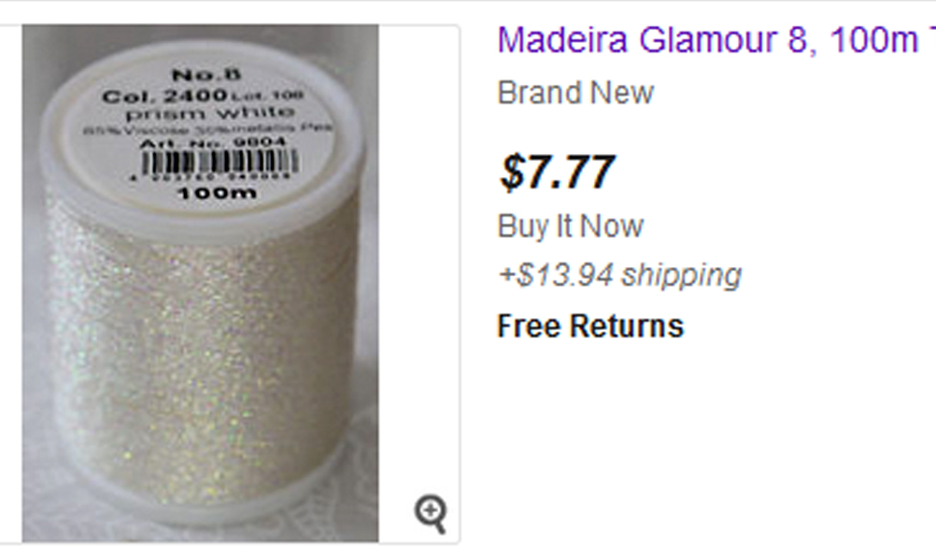Select the Brand New condition text
The width and height of the screenshot is (936, 560).
tap(575, 92)
